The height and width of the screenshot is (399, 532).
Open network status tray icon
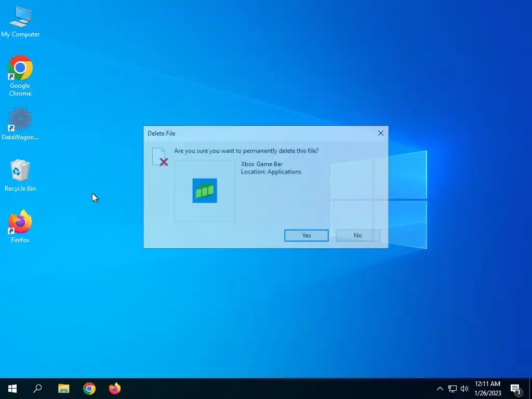pyautogui.click(x=453, y=389)
